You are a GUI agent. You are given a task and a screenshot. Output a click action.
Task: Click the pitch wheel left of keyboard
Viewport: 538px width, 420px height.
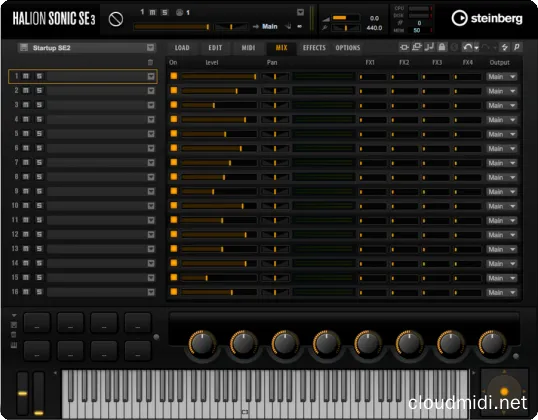[x=23, y=394]
